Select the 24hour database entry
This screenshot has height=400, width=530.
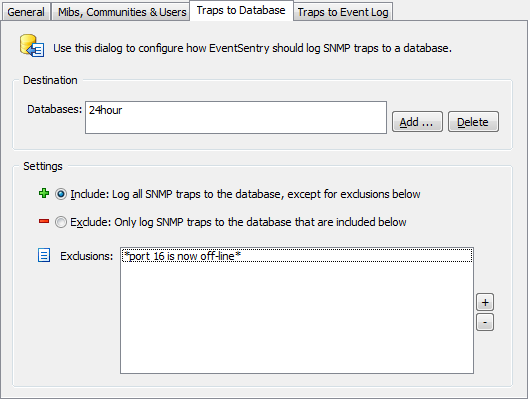pyautogui.click(x=105, y=110)
